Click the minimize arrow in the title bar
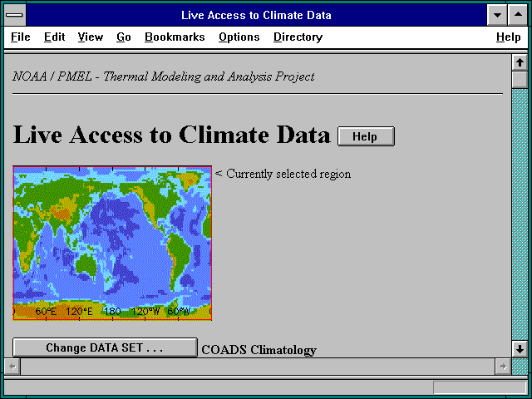Viewport: 532px width, 399px height. pyautogui.click(x=497, y=15)
